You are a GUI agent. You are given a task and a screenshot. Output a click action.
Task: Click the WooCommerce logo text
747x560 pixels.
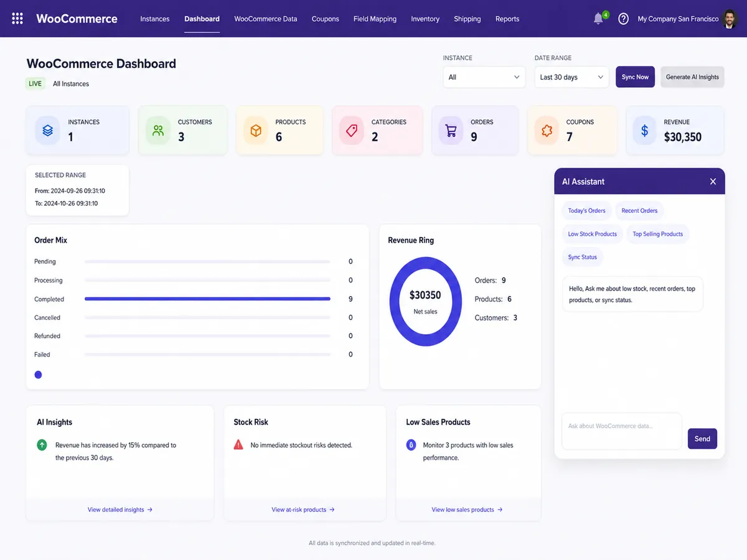pyautogui.click(x=77, y=19)
